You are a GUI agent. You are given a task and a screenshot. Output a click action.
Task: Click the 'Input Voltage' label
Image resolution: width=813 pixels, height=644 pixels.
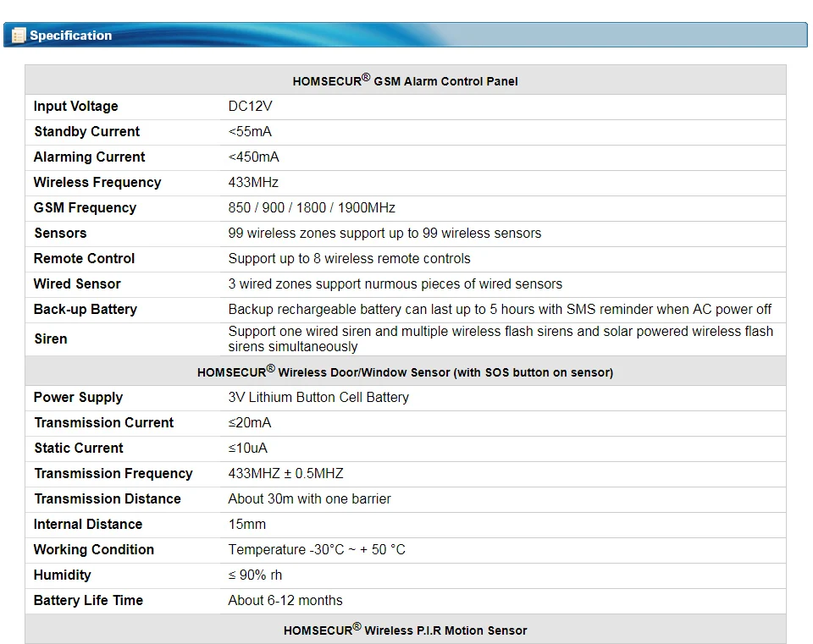point(75,107)
